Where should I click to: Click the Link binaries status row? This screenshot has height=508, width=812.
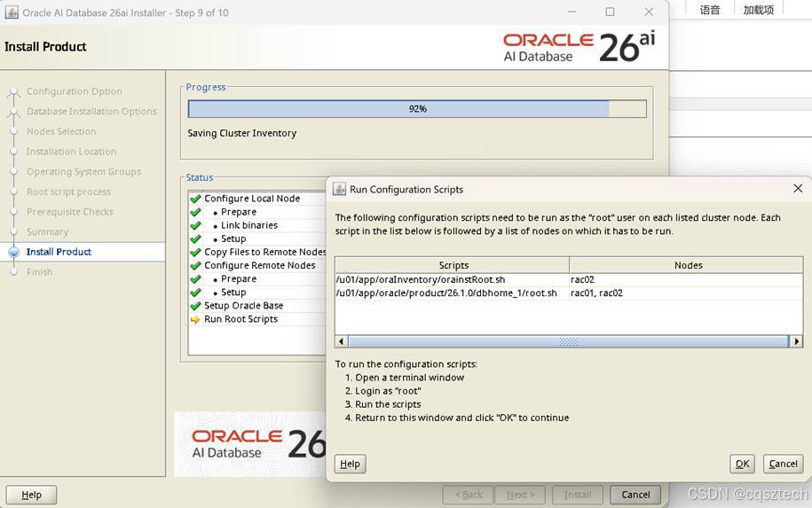257,225
